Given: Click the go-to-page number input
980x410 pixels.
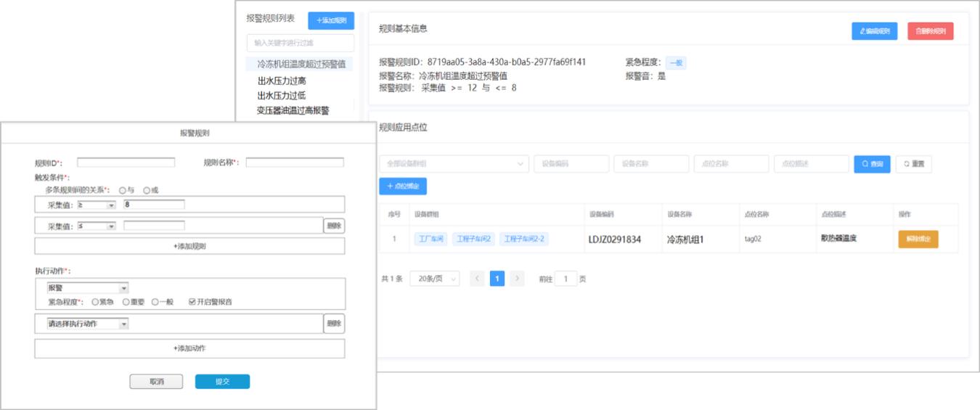Looking at the screenshot, I should tap(565, 279).
